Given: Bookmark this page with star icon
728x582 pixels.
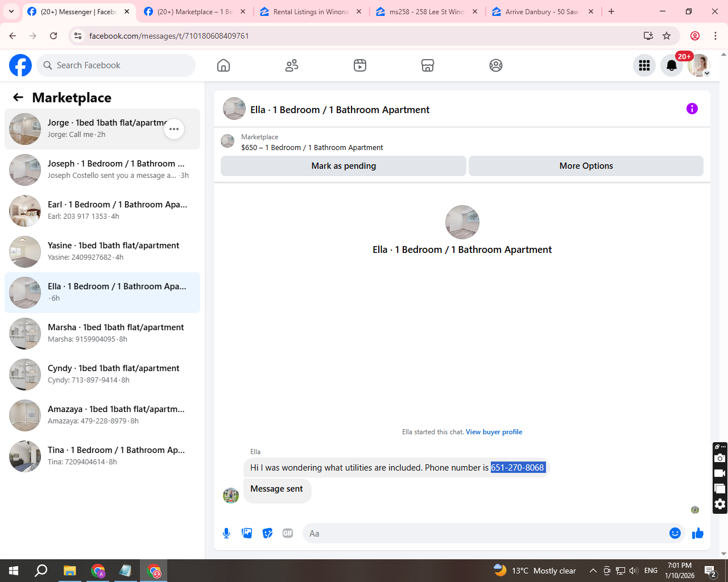Looking at the screenshot, I should click(667, 36).
